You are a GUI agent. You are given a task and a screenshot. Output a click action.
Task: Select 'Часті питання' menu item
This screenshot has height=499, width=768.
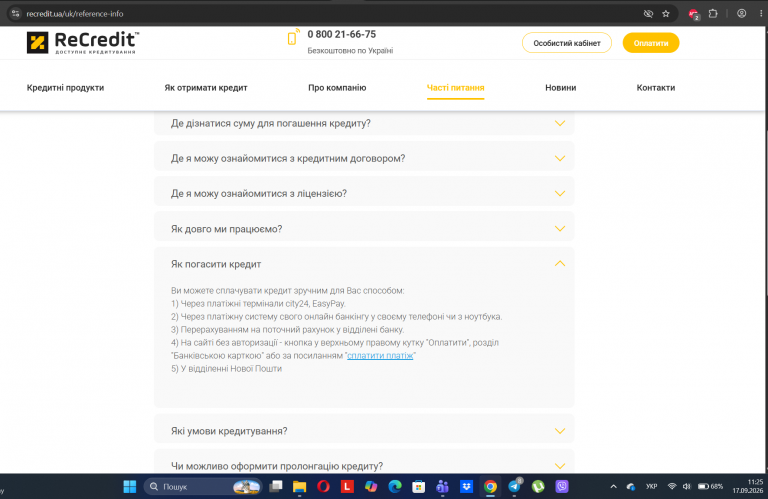(456, 88)
